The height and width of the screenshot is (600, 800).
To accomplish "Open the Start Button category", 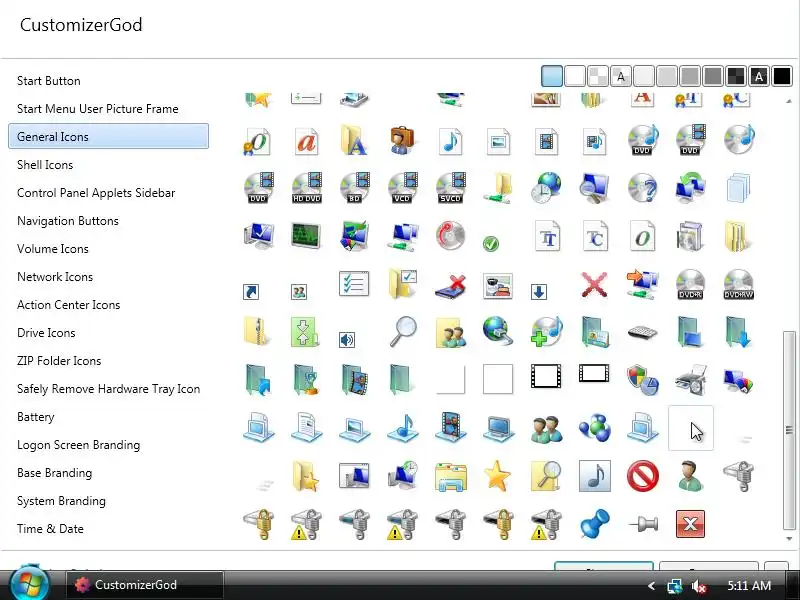I will click(x=108, y=81).
